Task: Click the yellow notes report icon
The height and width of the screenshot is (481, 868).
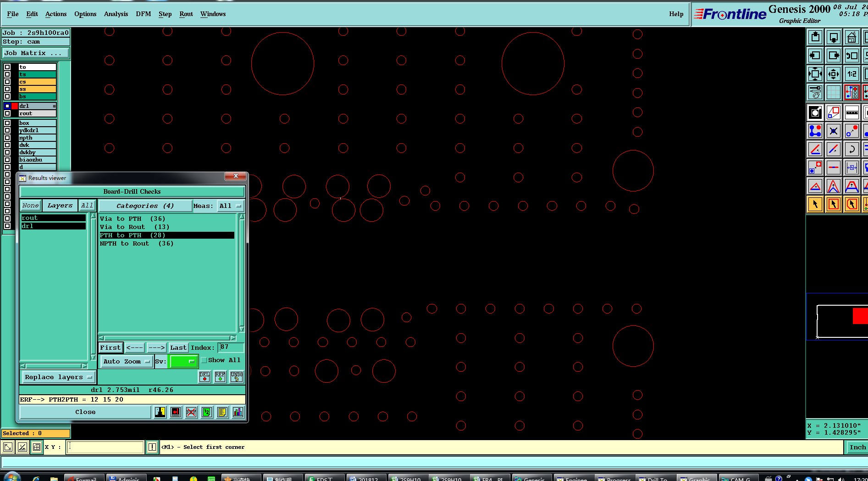Action: 222,412
